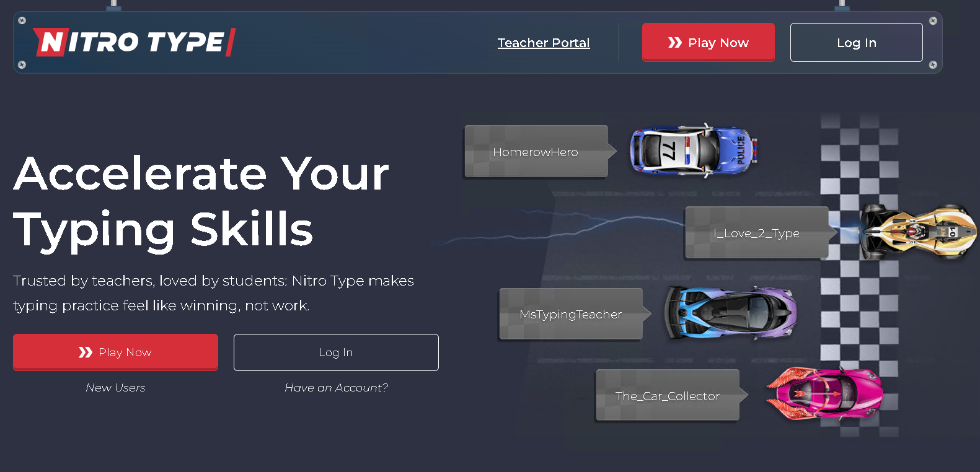Open the Teacher Portal link
The height and width of the screenshot is (472, 980).
coord(543,43)
